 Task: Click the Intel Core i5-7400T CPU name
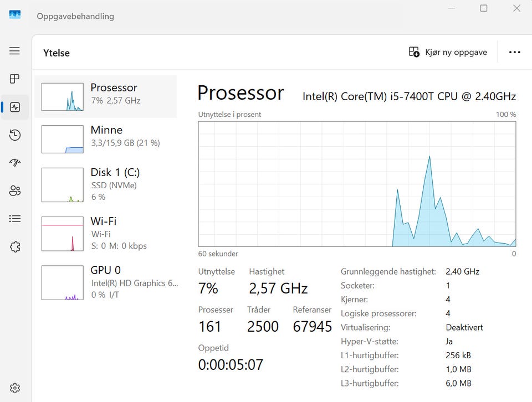coord(409,96)
